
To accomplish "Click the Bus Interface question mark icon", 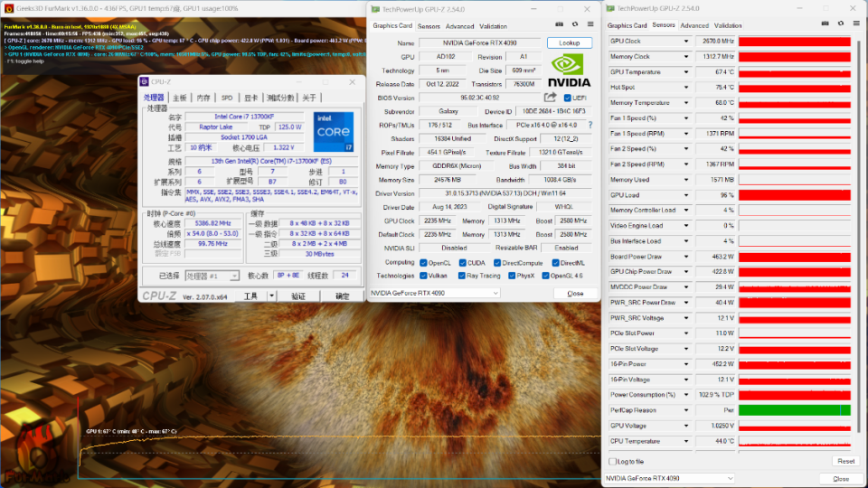I will [x=590, y=125].
